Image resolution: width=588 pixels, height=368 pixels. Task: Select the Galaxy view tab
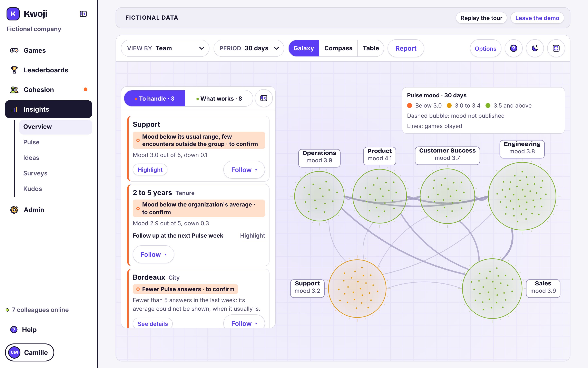pyautogui.click(x=303, y=48)
